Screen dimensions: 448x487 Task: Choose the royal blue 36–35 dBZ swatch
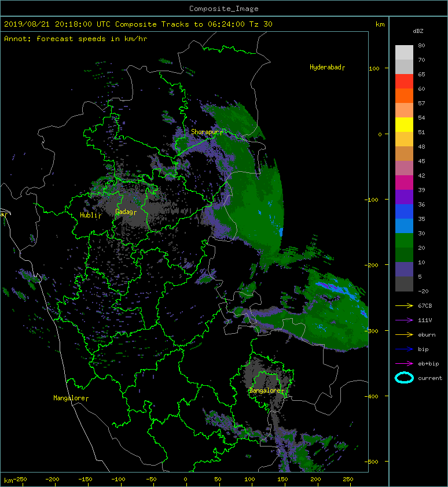click(404, 211)
